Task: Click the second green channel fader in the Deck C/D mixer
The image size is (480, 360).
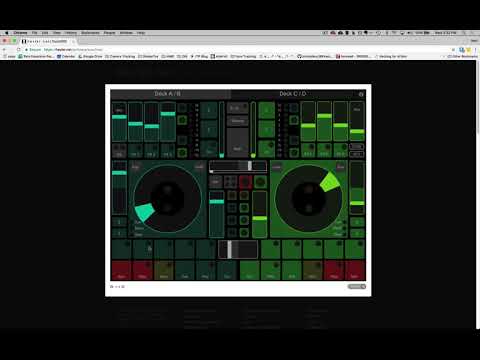Action: tap(324, 122)
